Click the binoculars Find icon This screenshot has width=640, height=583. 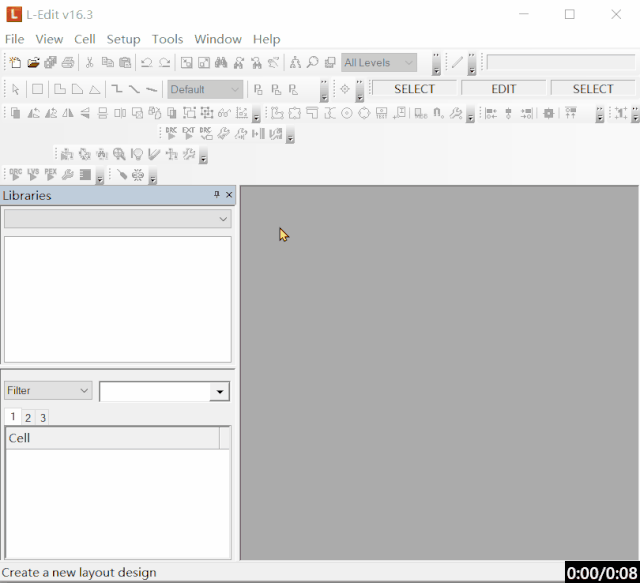[x=221, y=62]
